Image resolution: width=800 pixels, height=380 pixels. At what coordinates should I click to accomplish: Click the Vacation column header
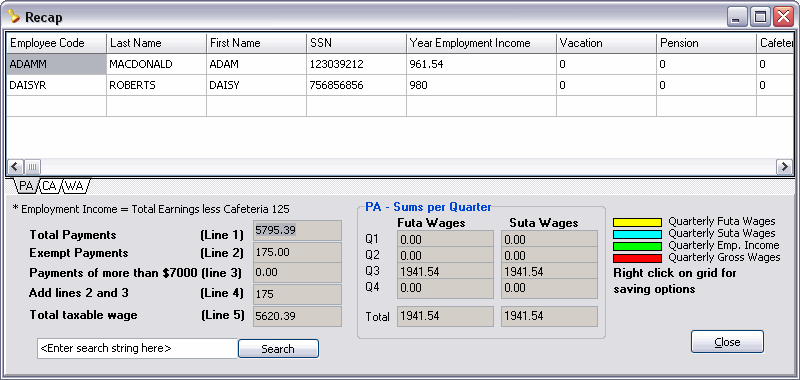(607, 43)
